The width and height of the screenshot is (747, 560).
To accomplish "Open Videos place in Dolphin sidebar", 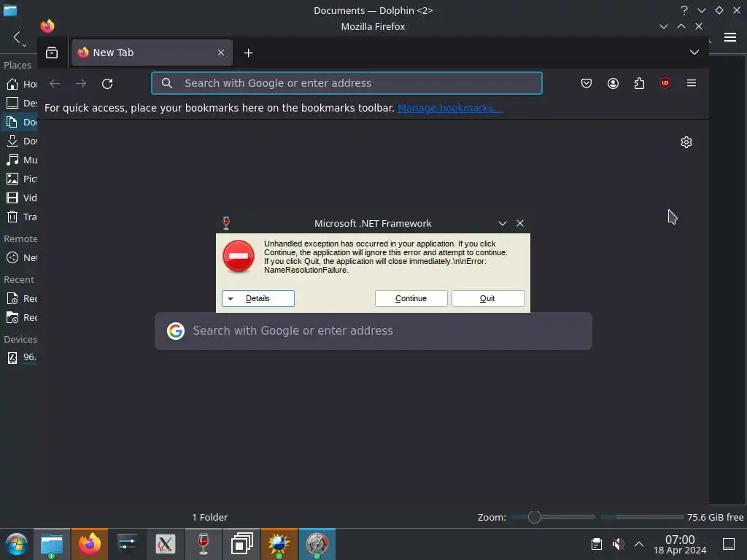I will 21,198.
